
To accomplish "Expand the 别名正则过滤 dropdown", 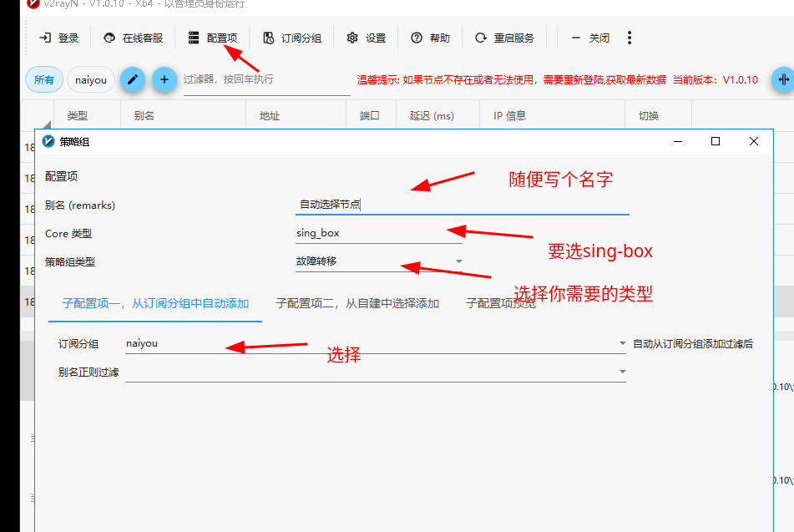I will coord(376,372).
